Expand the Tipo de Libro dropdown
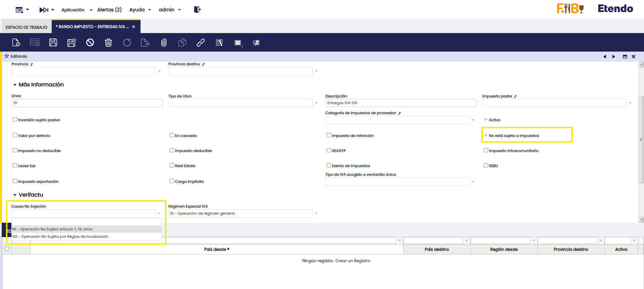Viewport: 644px width, 289px height. (x=316, y=103)
